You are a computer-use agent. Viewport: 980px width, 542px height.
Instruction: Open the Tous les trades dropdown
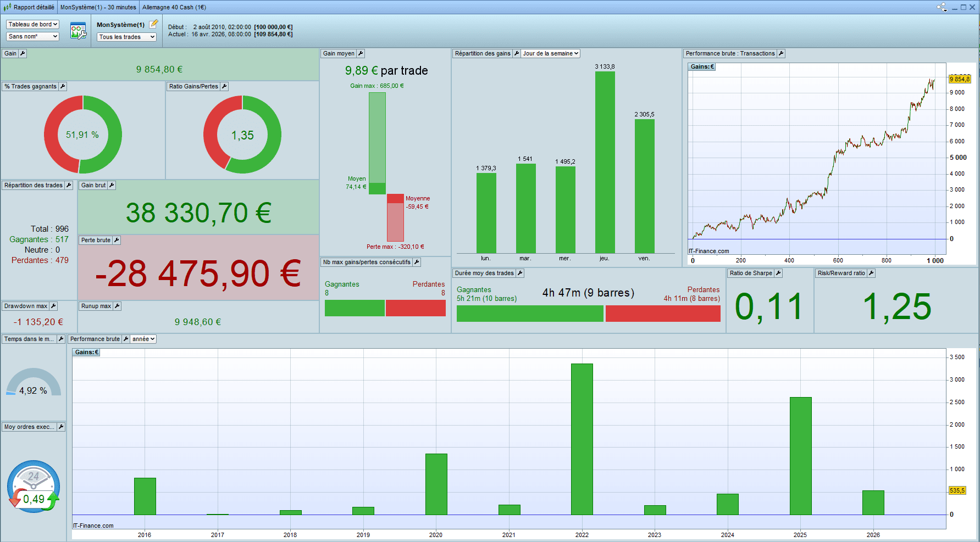127,37
